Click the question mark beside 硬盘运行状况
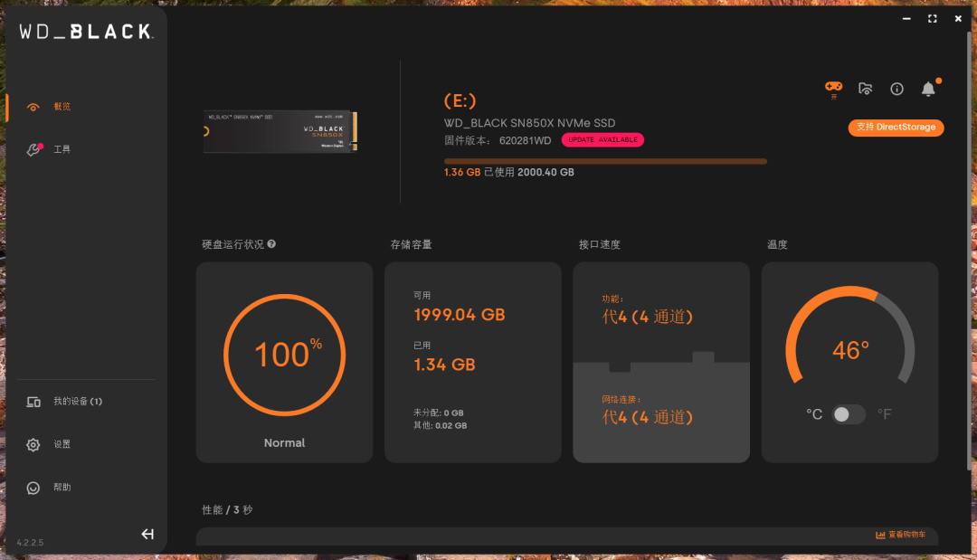Image resolution: width=977 pixels, height=560 pixels. (271, 244)
